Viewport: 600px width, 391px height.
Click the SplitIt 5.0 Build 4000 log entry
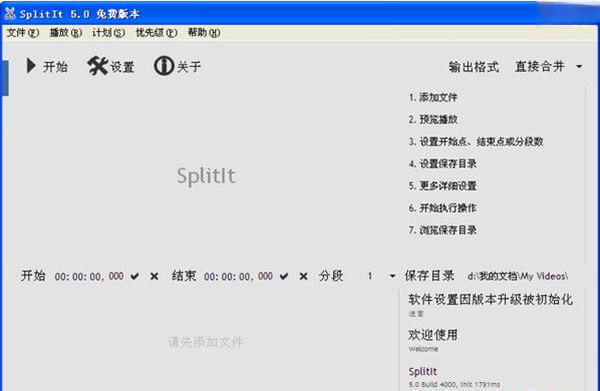coord(454,377)
